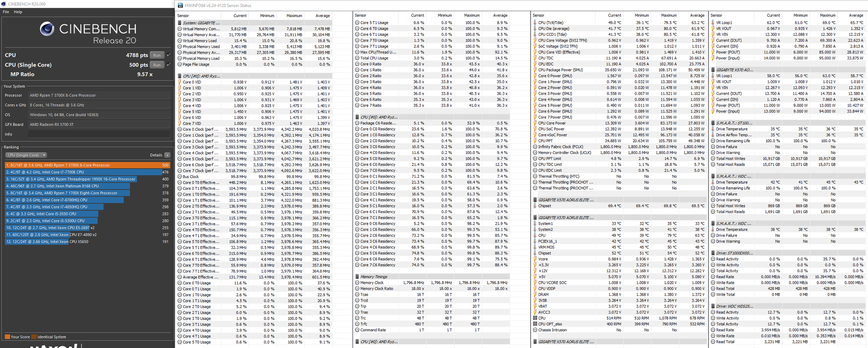This screenshot has width=868, height=348.
Task: Click the icon beside Max CPU/Thread Usage
Action: [357, 52]
